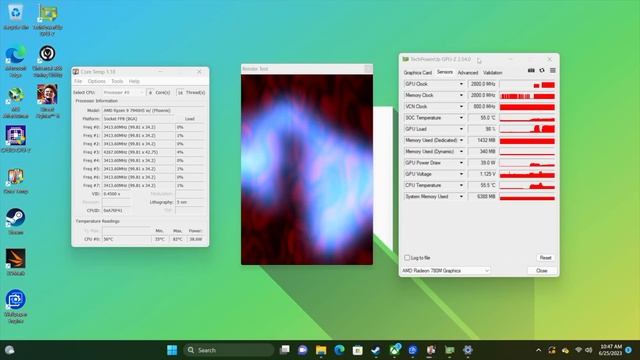Open the Core Temp desktop shortcut
The image size is (640, 360).
click(16, 180)
